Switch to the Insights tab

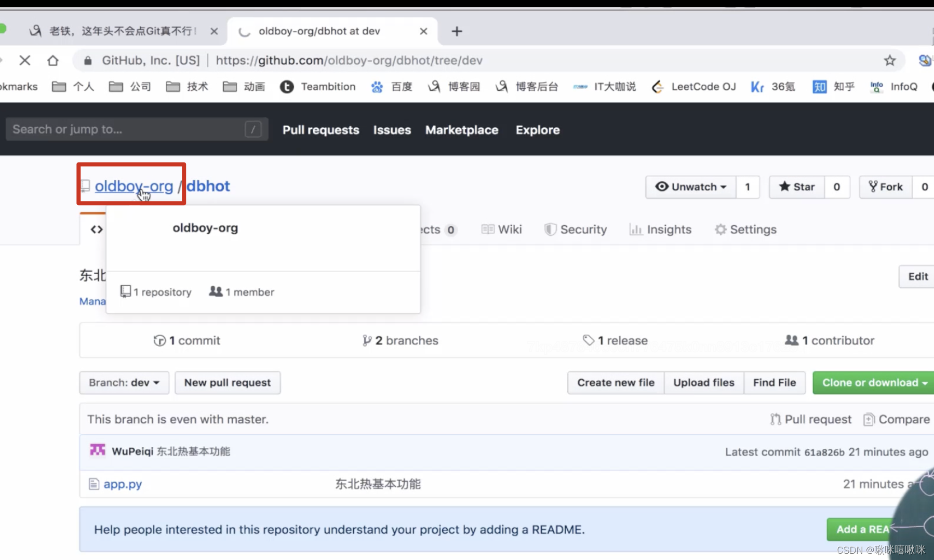click(x=660, y=230)
